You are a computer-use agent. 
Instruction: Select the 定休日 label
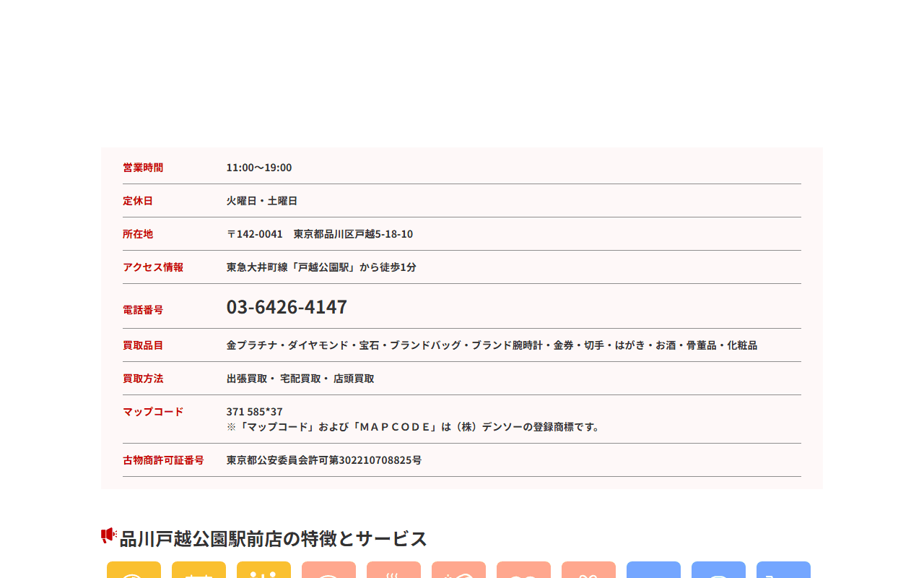click(138, 201)
